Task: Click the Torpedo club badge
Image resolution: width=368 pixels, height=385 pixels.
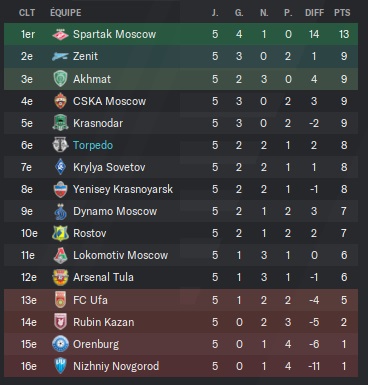Action: pyautogui.click(x=60, y=145)
